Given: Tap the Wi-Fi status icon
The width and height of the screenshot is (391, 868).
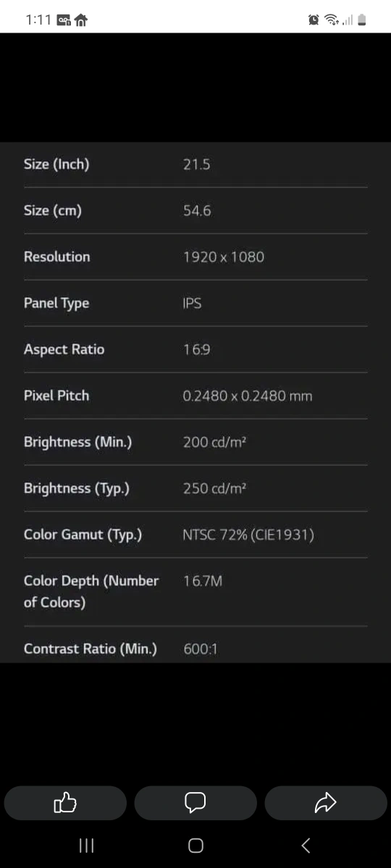Looking at the screenshot, I should coord(332,20).
